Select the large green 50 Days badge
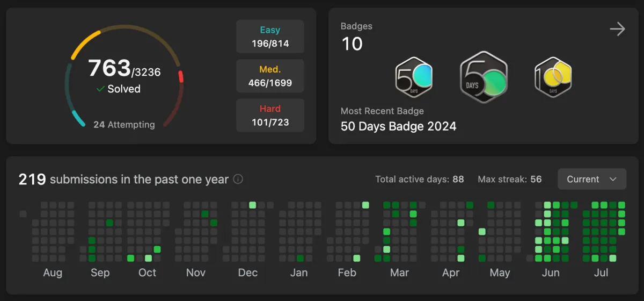 coord(484,77)
